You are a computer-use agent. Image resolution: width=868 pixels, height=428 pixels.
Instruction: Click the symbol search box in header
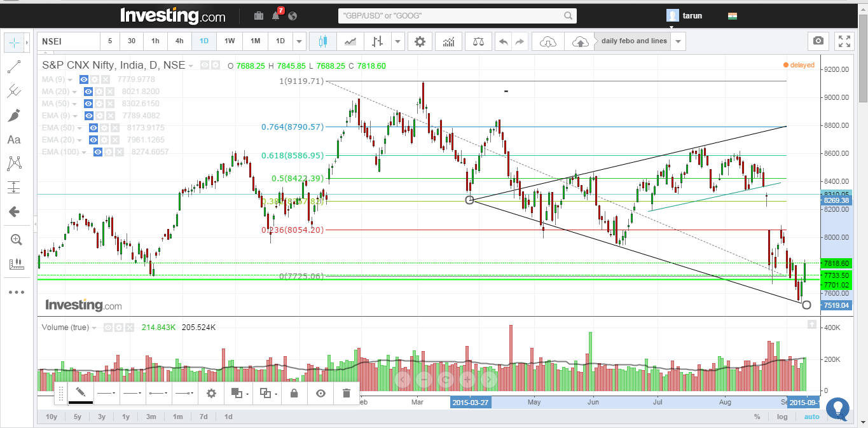(x=457, y=15)
